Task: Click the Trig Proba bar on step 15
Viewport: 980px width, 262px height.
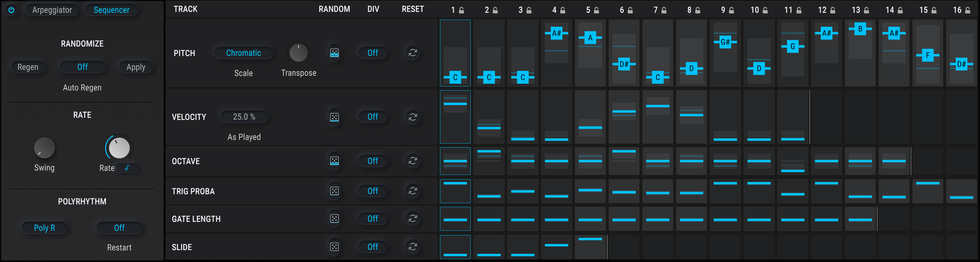Action: pyautogui.click(x=927, y=183)
